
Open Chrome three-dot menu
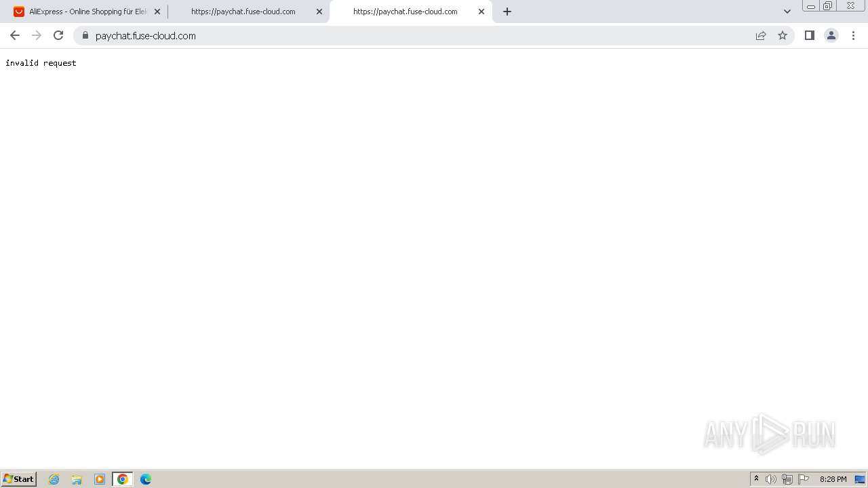(854, 35)
